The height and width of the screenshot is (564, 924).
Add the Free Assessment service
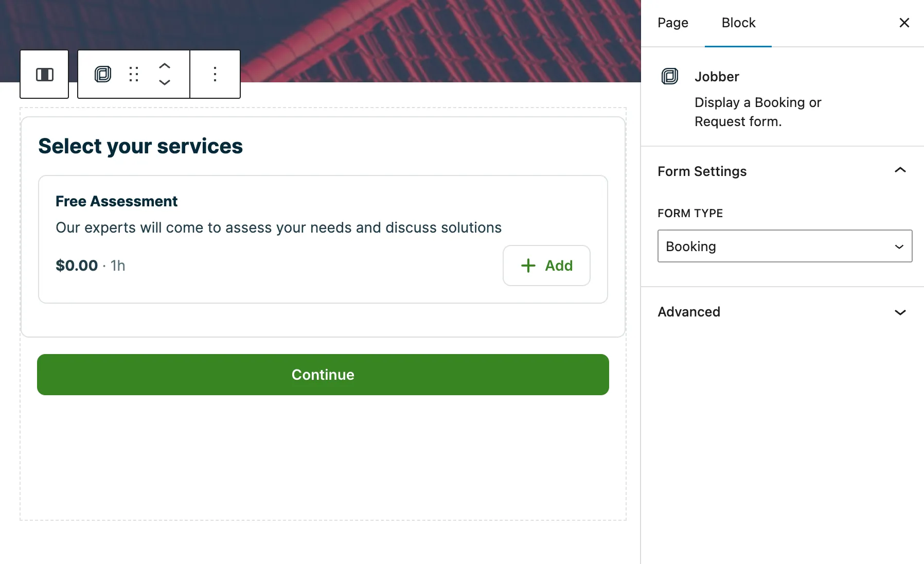click(x=546, y=266)
